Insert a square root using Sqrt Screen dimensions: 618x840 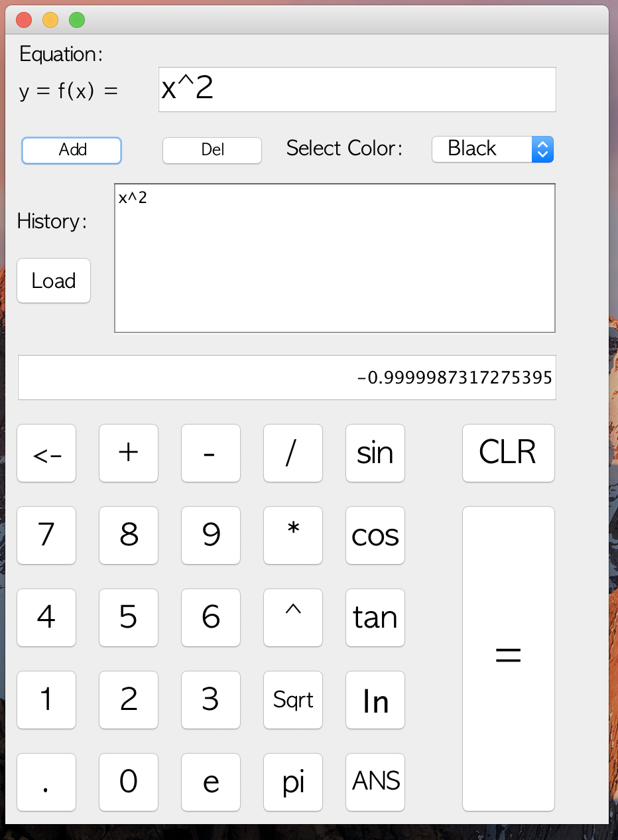292,700
